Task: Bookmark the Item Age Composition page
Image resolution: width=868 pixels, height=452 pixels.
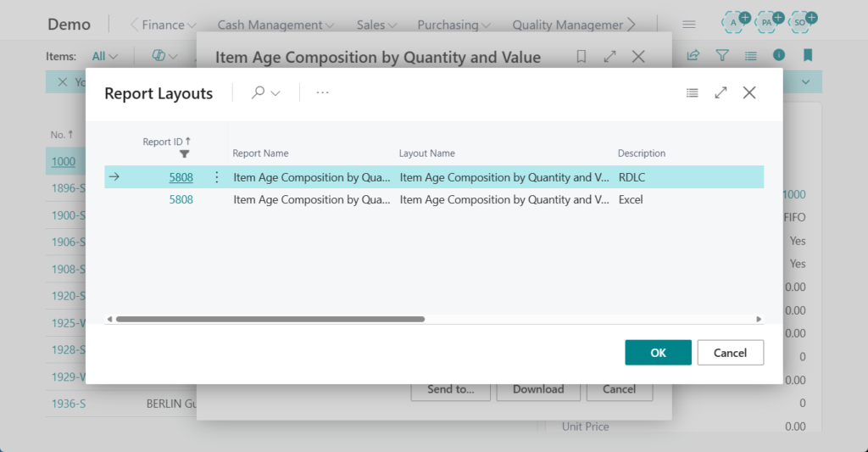Action: pos(581,57)
